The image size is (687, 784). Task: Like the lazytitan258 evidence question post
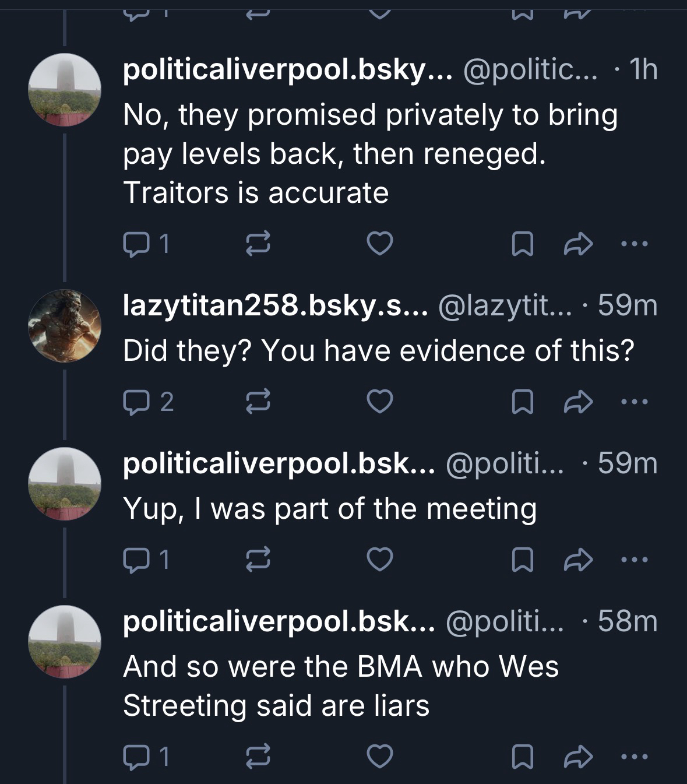click(380, 402)
